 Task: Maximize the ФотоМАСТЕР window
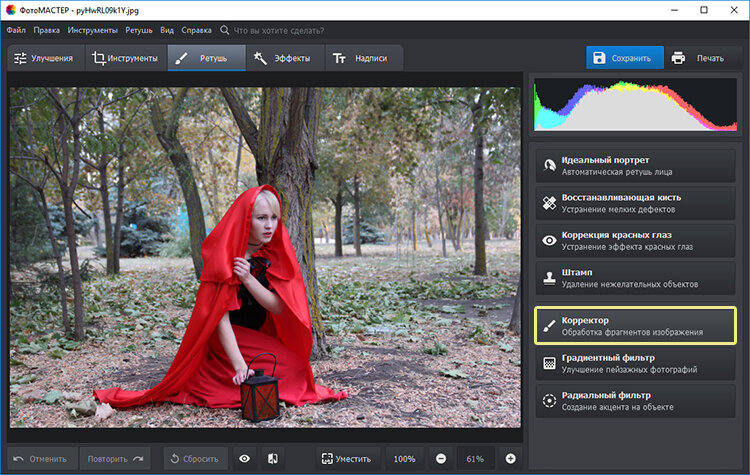(704, 10)
